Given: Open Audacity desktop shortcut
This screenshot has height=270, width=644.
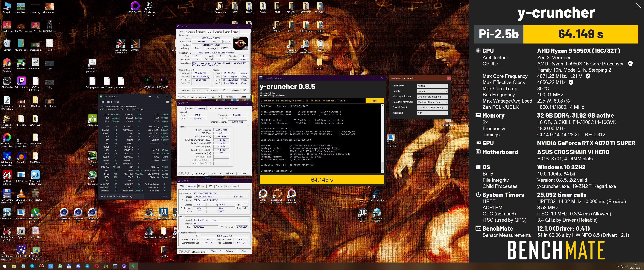Looking at the screenshot, I should [21, 157].
